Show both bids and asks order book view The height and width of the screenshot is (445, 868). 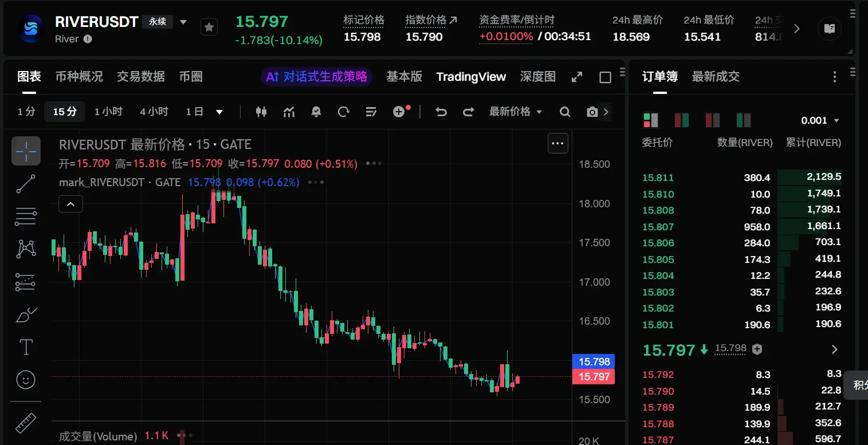click(x=651, y=120)
